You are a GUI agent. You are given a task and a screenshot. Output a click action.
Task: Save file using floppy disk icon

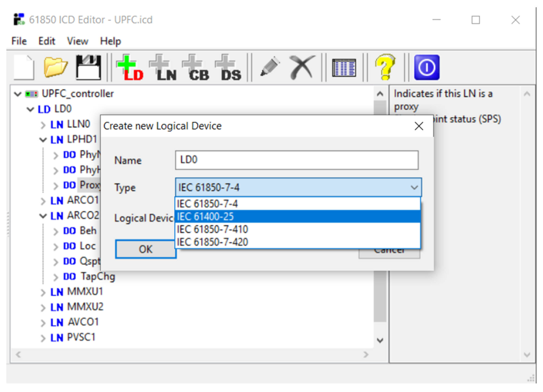click(x=88, y=67)
